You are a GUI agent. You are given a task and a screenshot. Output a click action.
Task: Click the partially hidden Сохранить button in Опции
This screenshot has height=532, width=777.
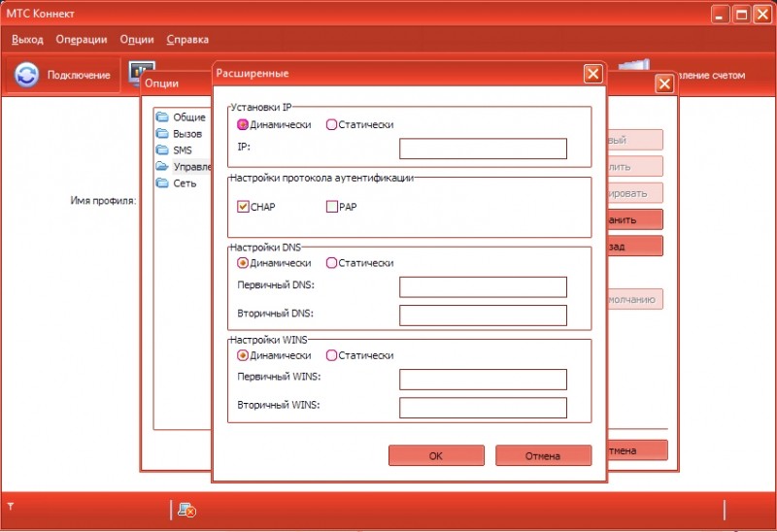[635, 219]
